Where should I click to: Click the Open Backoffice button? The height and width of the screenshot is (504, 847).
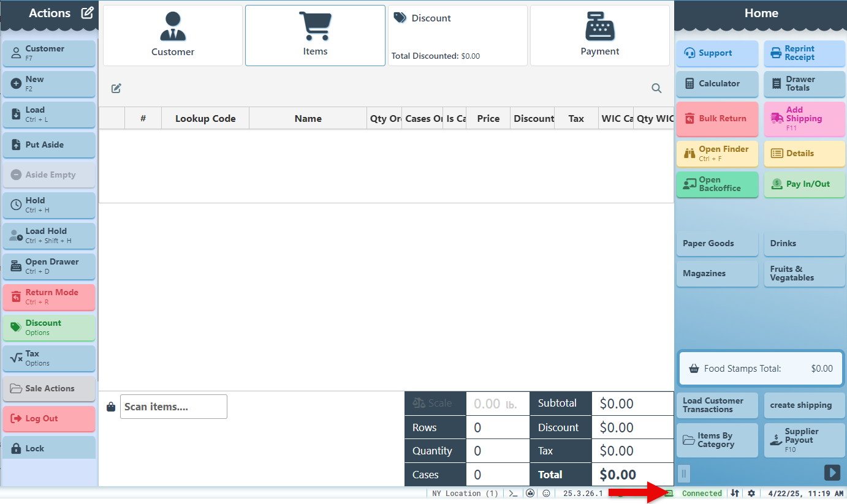[x=717, y=184]
